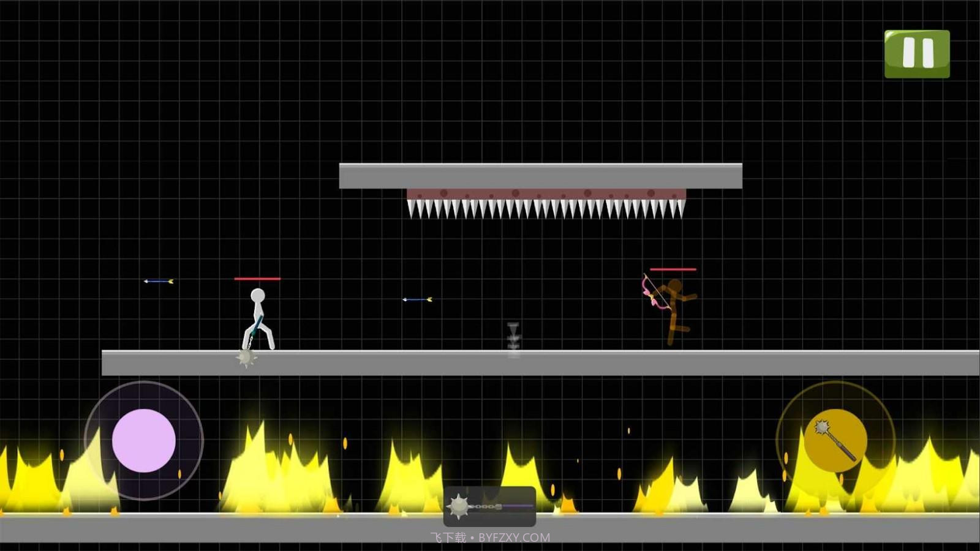Click the archer enemy's red health bar
The height and width of the screenshot is (551, 980).
(673, 269)
